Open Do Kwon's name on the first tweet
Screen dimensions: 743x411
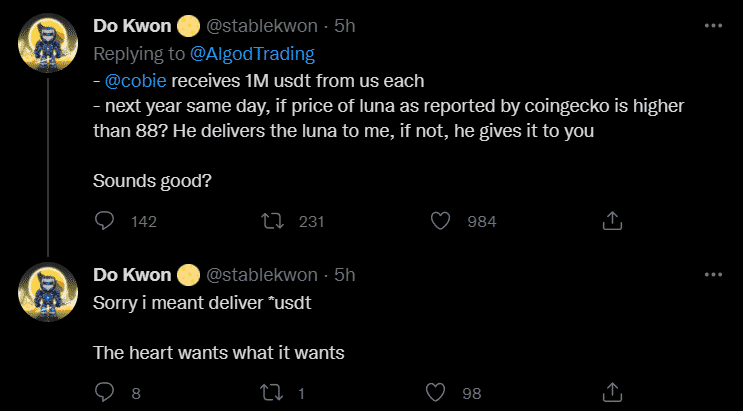pyautogui.click(x=132, y=26)
